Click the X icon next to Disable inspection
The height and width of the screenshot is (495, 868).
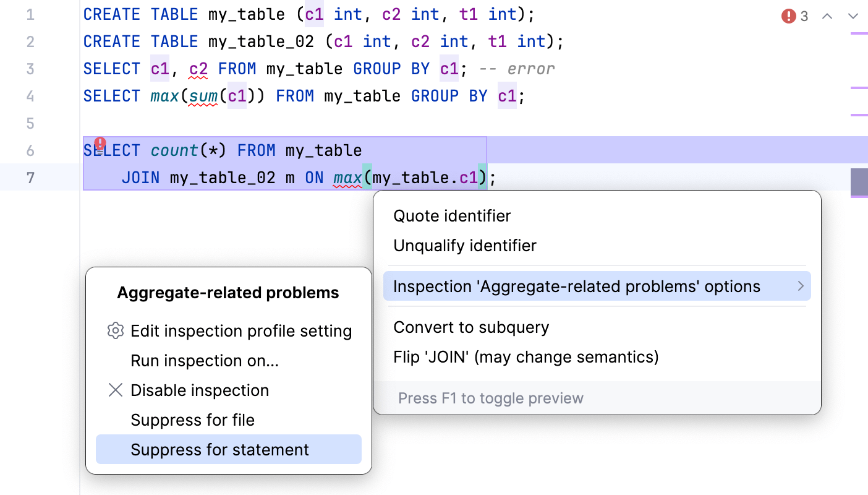116,390
